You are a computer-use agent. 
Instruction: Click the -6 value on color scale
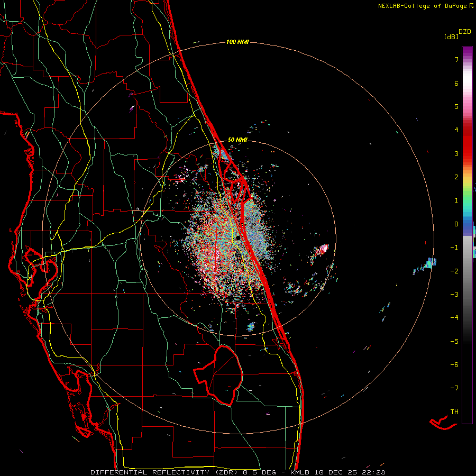pos(454,365)
